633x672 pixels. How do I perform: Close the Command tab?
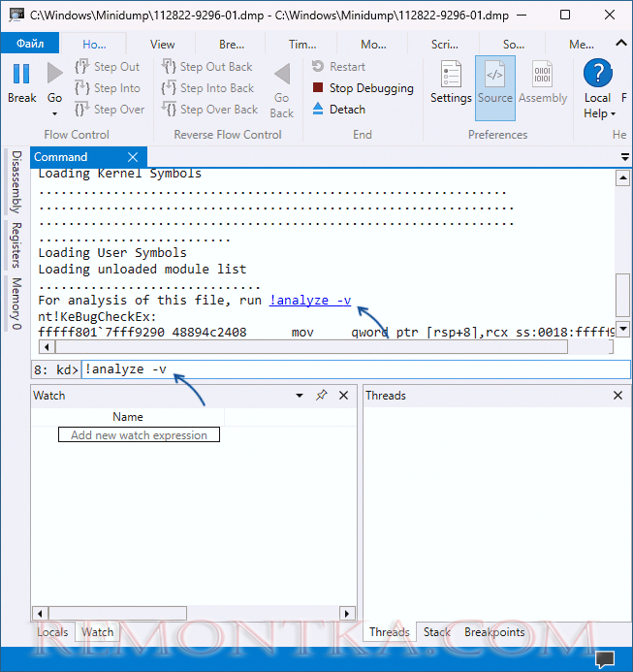pyautogui.click(x=133, y=157)
